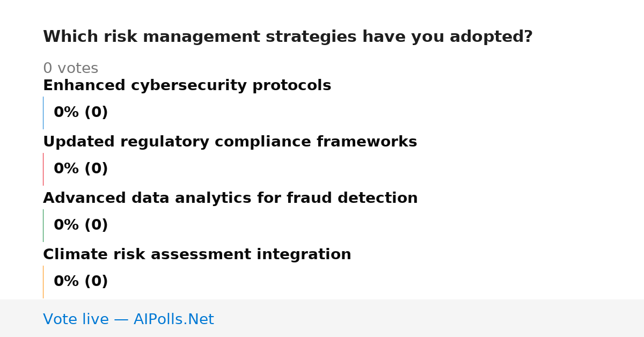This screenshot has width=644, height=337.
Task: Open the Vote live AIPolls.Net link
Action: (x=128, y=319)
